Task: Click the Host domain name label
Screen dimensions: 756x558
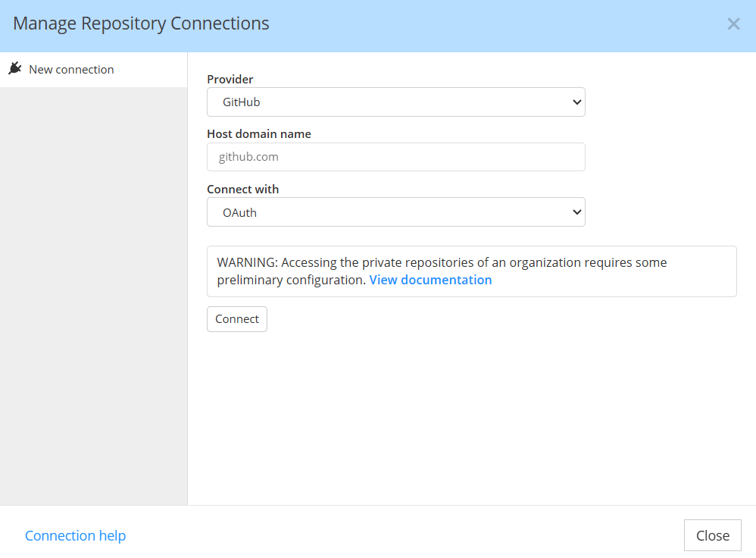Action: tap(259, 133)
